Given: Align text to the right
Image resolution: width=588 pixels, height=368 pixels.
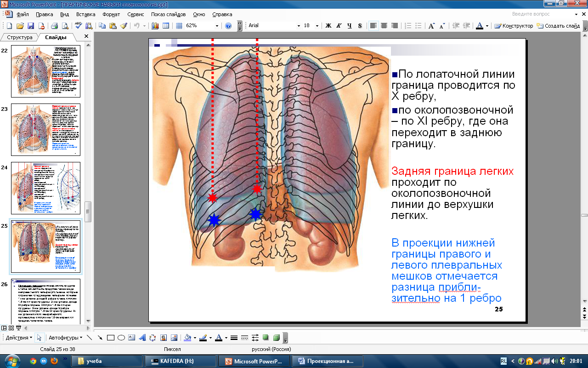Looking at the screenshot, I should pyautogui.click(x=395, y=26).
